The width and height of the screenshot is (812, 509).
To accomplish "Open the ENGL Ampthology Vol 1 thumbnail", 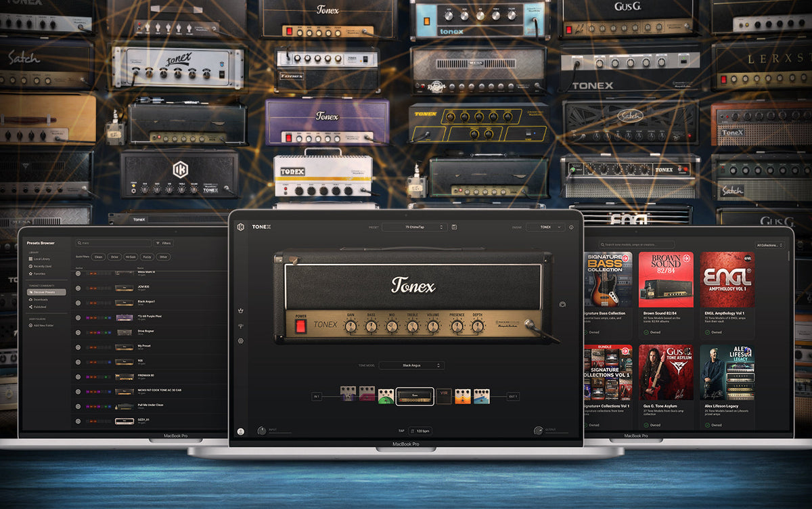I will (x=727, y=280).
